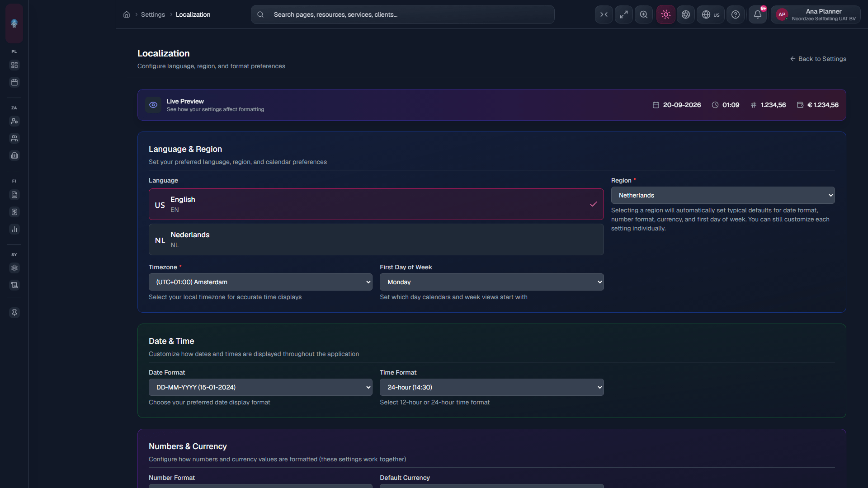Open the people group icon in the sidebar

click(14, 138)
